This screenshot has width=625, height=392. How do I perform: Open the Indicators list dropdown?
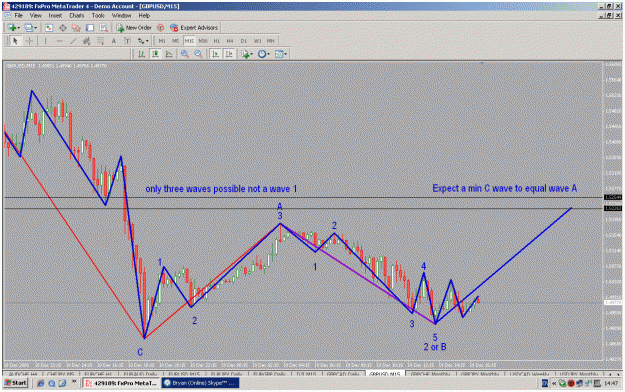point(246,54)
